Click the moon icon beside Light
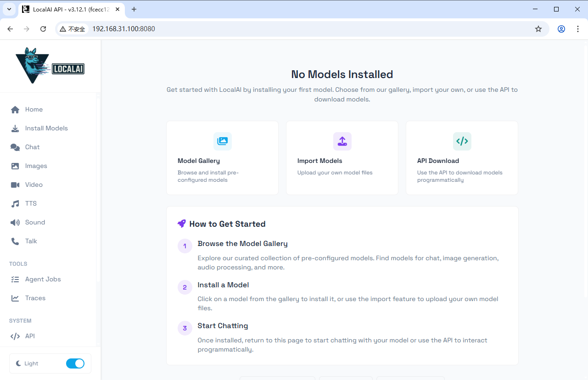Viewport: 588px width, 380px height. 18,363
